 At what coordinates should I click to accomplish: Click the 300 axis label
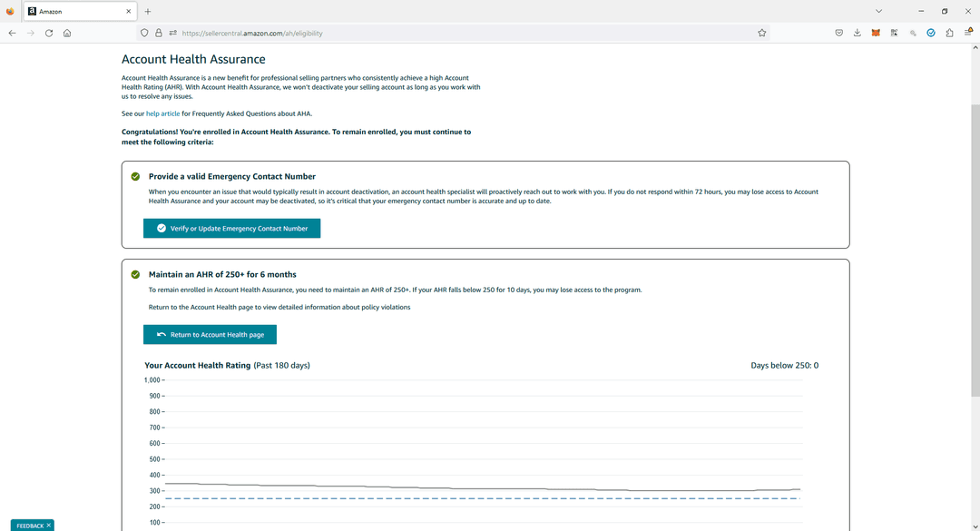[x=154, y=491]
